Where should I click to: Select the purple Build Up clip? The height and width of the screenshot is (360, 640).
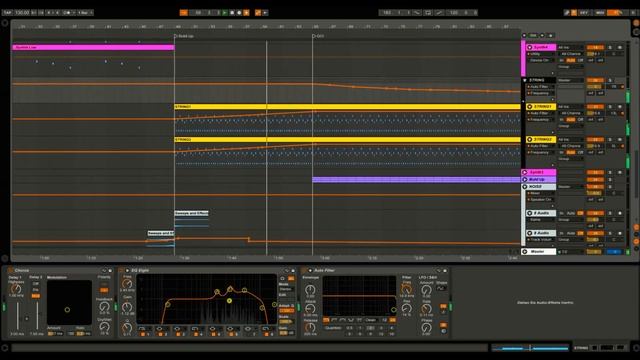point(416,180)
